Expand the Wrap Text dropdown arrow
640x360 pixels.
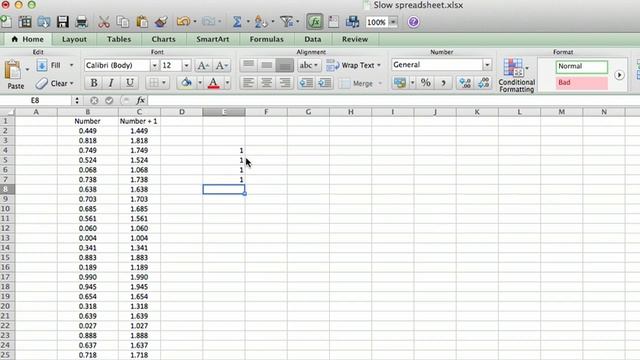tap(379, 65)
